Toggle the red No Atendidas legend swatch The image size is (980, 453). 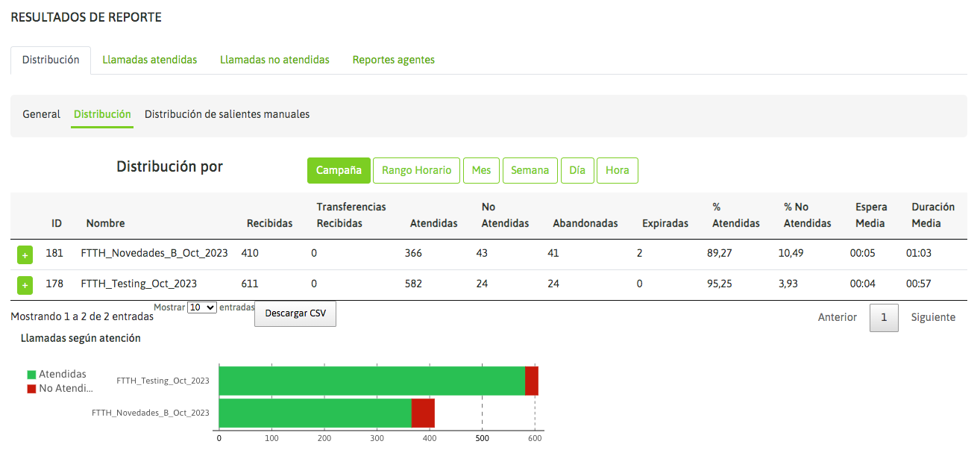[x=31, y=389]
